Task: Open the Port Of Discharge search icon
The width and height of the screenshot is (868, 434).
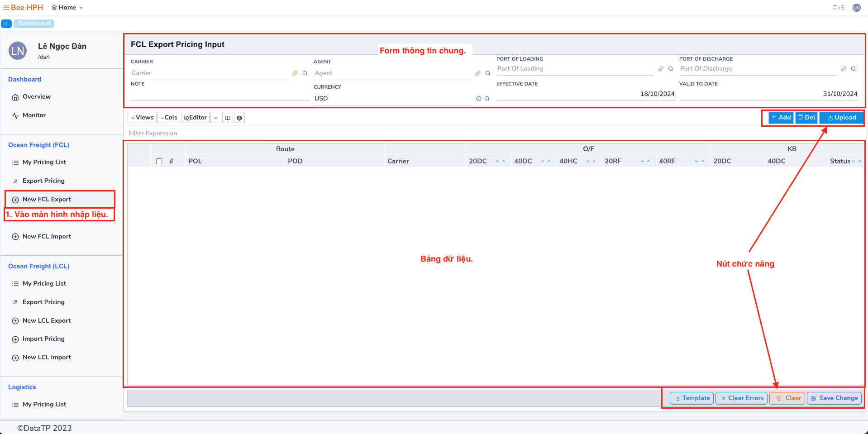Action: click(x=853, y=68)
